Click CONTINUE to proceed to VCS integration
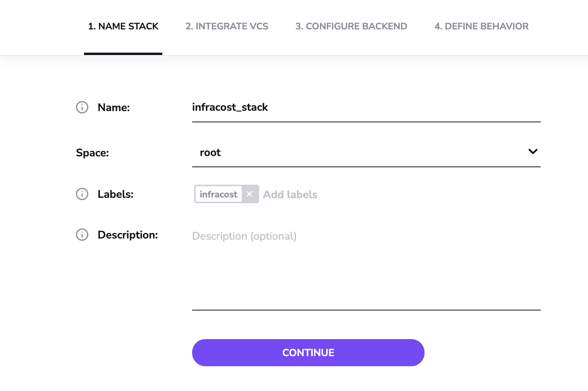This screenshot has height=391, width=588. click(308, 352)
